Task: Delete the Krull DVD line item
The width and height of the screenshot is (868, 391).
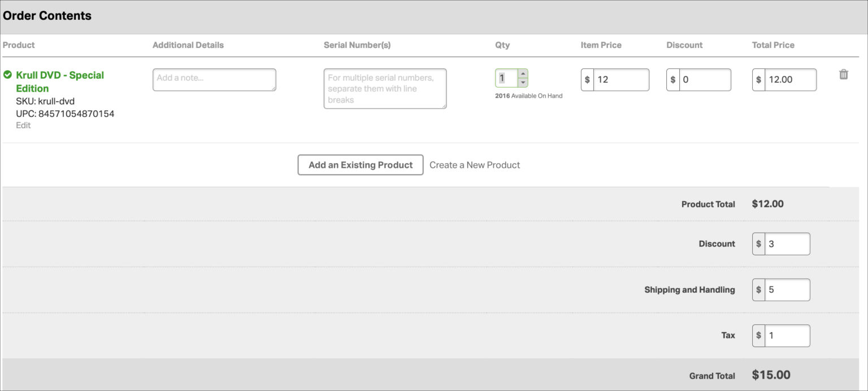Action: [x=843, y=74]
